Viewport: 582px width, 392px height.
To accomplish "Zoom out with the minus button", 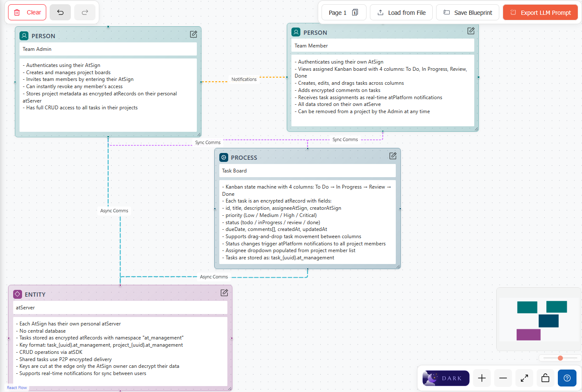I will pos(503,378).
